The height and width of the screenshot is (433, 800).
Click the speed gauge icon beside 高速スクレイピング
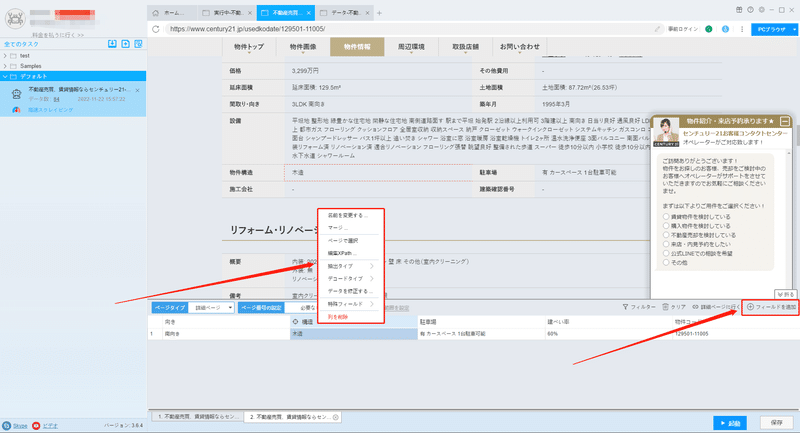click(x=16, y=110)
